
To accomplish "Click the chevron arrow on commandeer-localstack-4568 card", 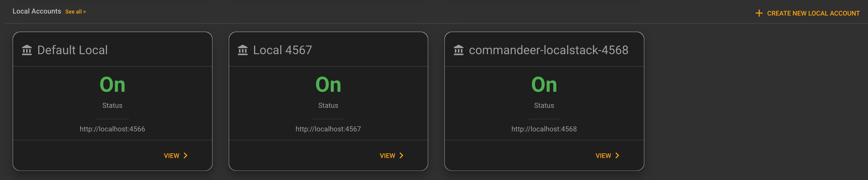I will click(x=617, y=155).
